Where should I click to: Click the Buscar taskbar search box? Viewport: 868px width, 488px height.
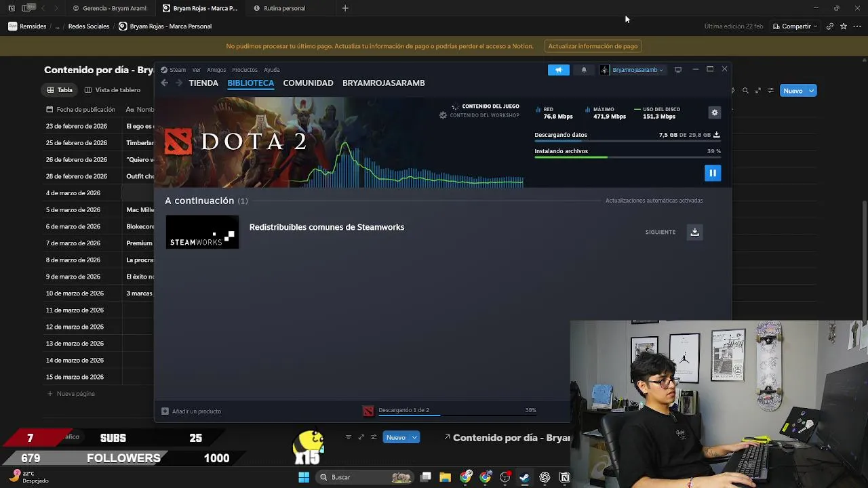click(366, 477)
